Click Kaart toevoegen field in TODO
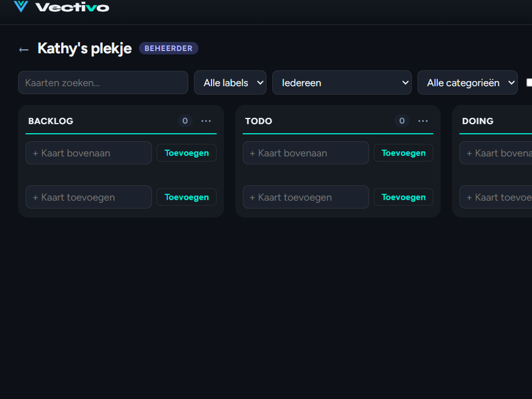 point(306,197)
